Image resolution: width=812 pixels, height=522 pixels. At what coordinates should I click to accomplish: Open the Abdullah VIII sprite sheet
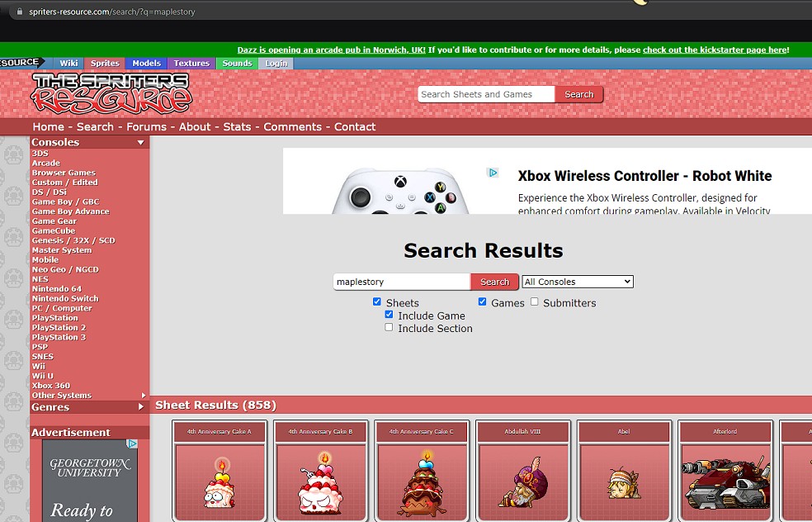(x=522, y=470)
